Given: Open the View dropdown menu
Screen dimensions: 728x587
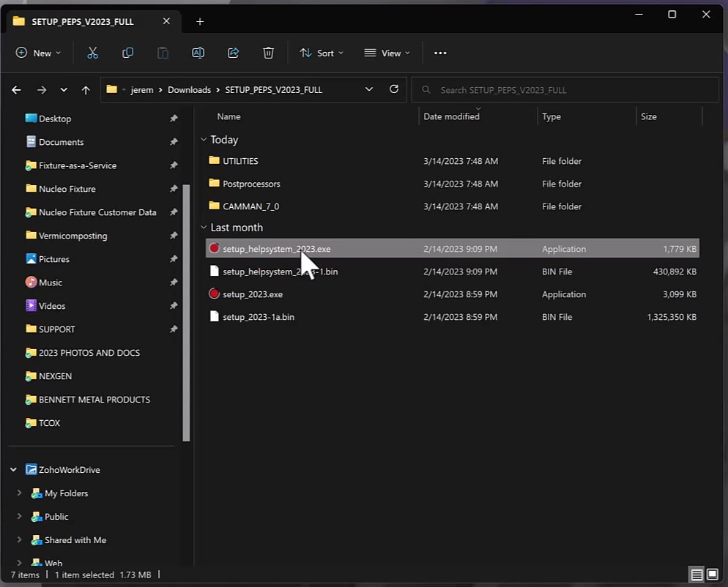Looking at the screenshot, I should click(387, 53).
